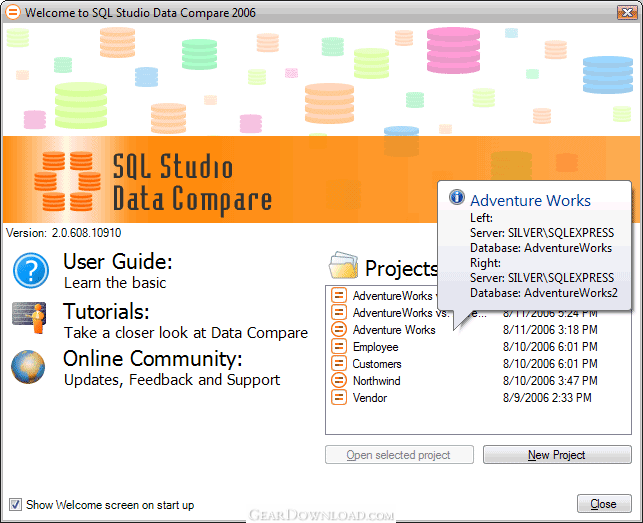643x523 pixels.
Task: Click the Projects folder icon
Action: (343, 265)
